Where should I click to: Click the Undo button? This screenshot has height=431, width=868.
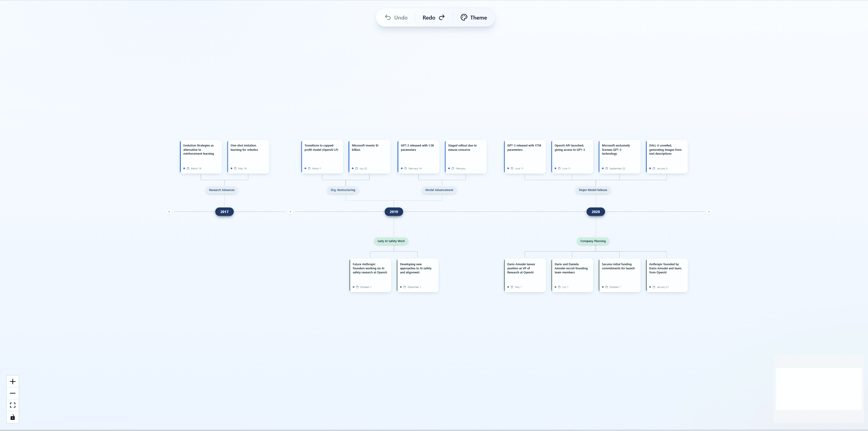pyautogui.click(x=396, y=17)
